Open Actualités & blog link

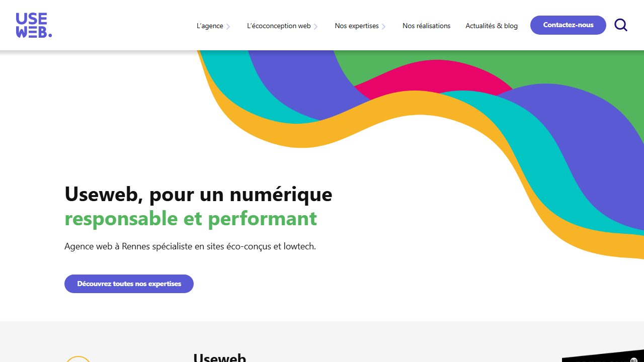coord(492,26)
